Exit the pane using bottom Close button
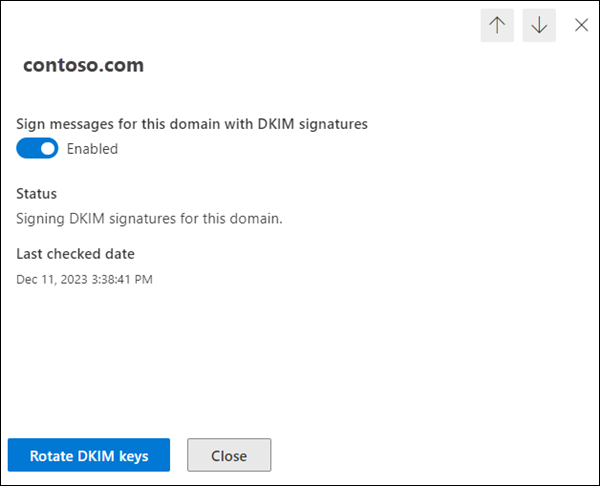The image size is (600, 486). pos(229,455)
